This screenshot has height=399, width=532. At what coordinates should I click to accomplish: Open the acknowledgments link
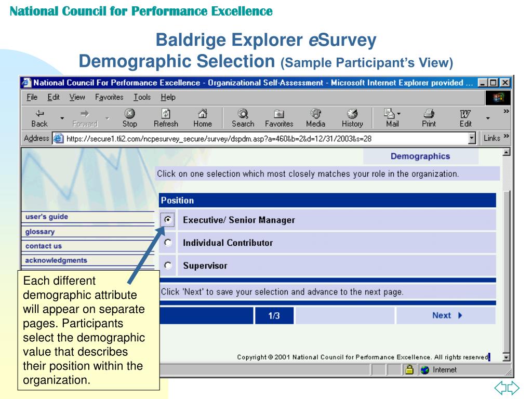[56, 260]
